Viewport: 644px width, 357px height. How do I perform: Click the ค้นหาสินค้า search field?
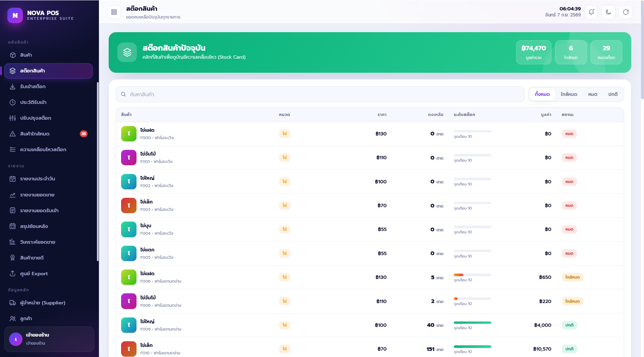click(x=320, y=95)
